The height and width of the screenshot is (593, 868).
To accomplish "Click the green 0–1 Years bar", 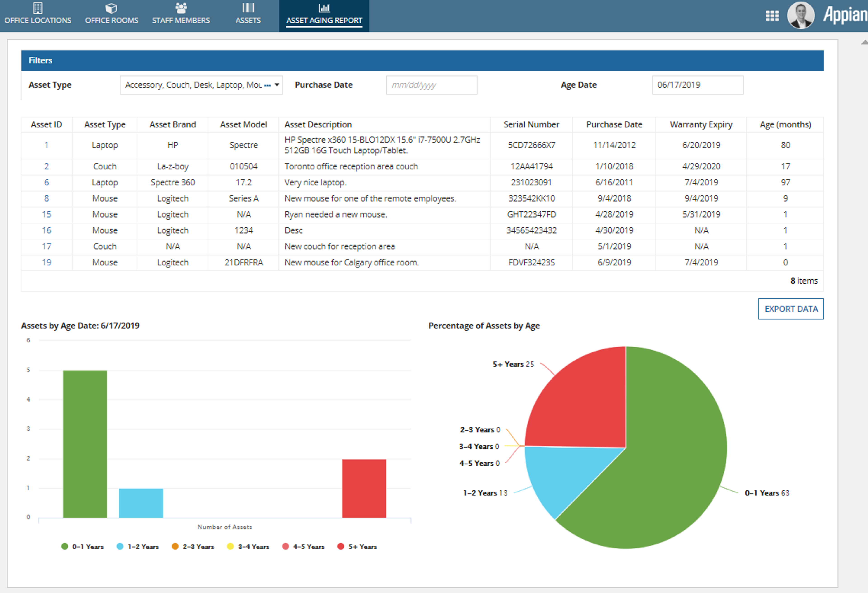I will click(85, 444).
